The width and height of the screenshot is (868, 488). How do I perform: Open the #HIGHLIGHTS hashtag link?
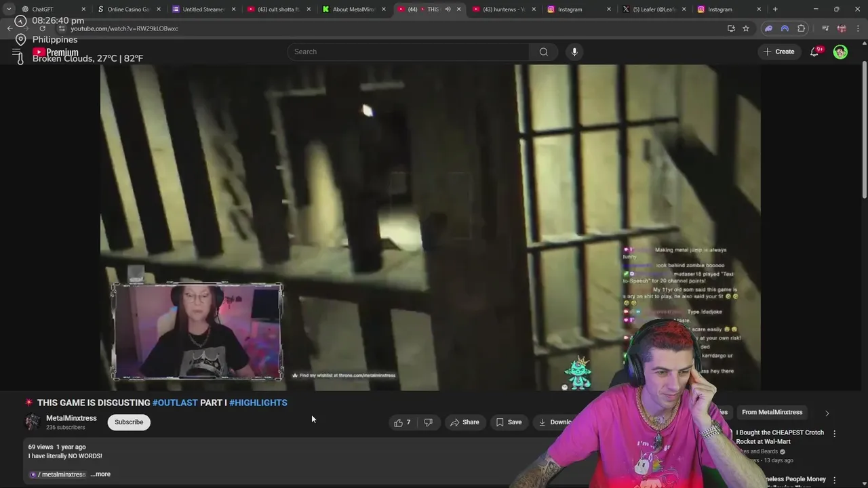[x=258, y=403]
